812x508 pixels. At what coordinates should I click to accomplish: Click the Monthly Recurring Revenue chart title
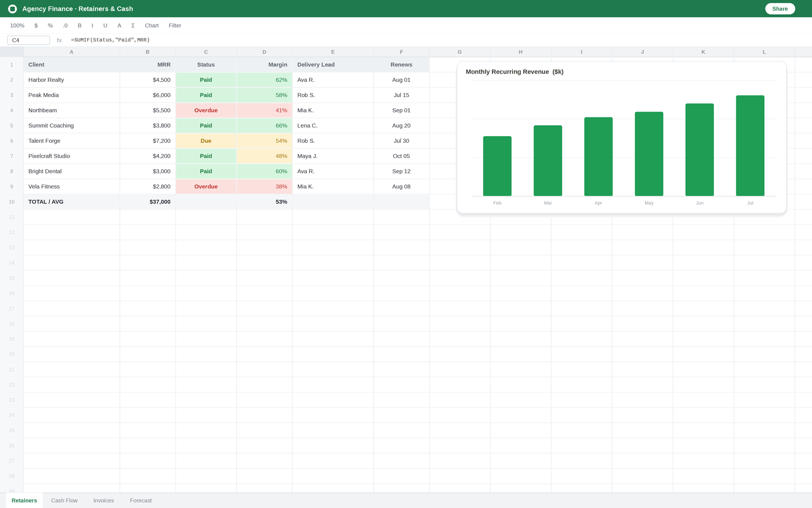tap(515, 72)
